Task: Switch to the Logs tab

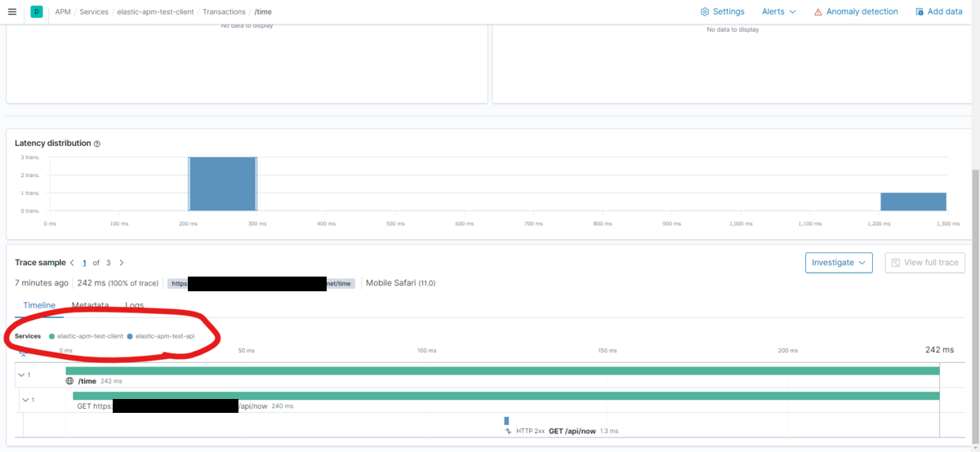Action: 135,305
